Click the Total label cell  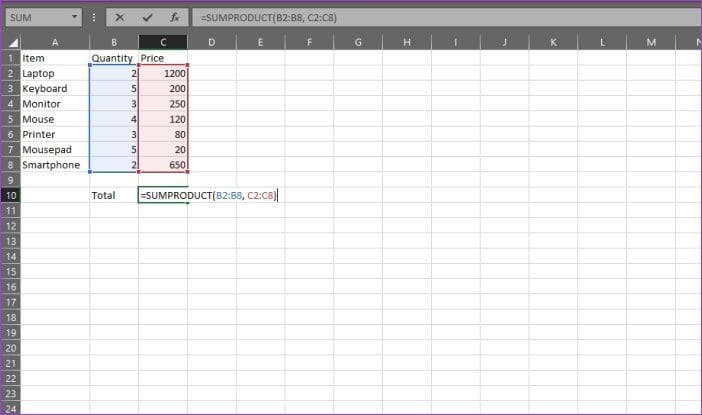click(114, 195)
